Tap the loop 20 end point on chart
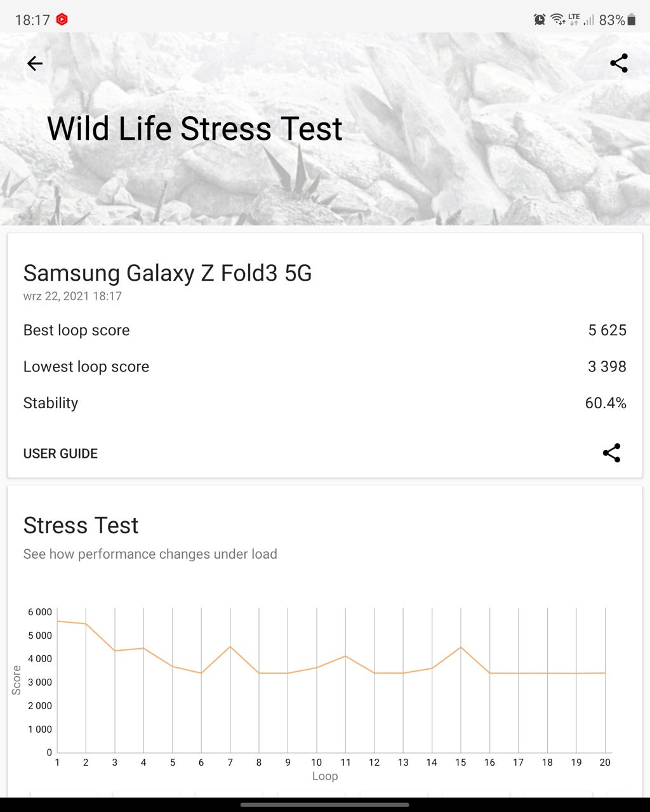Screen dimensions: 650x812 point(604,673)
